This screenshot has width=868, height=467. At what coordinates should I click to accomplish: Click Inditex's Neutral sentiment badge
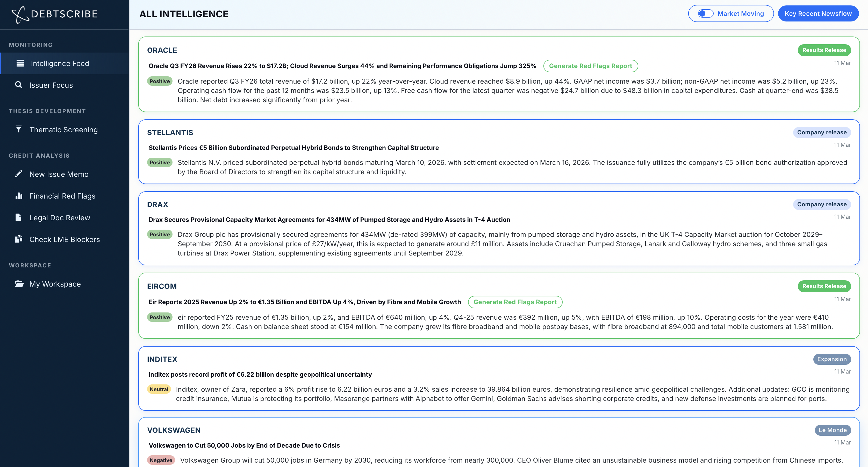pos(159,389)
